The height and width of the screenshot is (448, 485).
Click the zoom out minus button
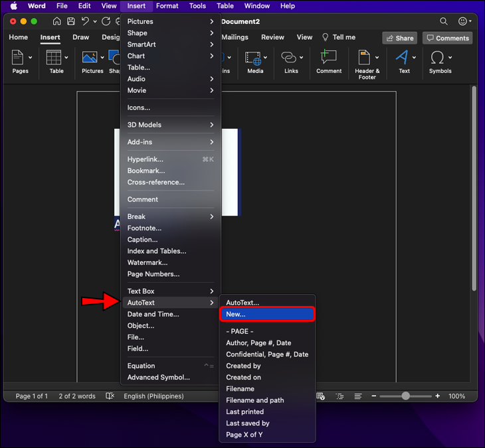tap(373, 396)
